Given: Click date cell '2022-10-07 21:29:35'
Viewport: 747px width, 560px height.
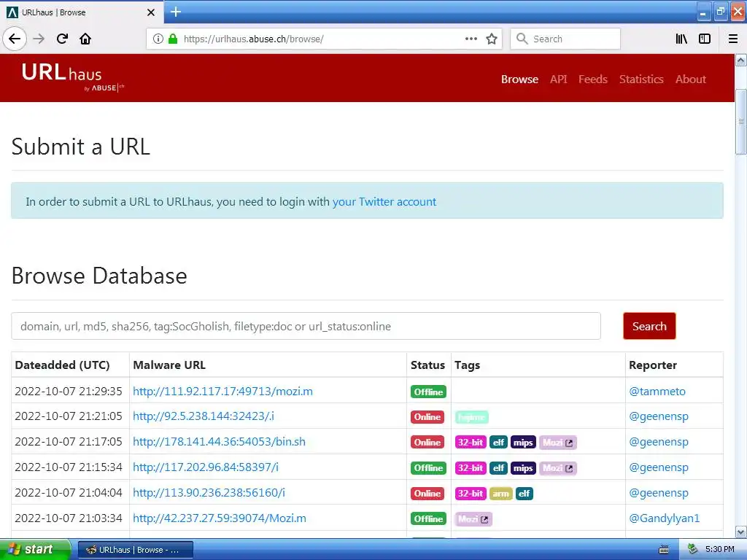Looking at the screenshot, I should click(x=69, y=392).
